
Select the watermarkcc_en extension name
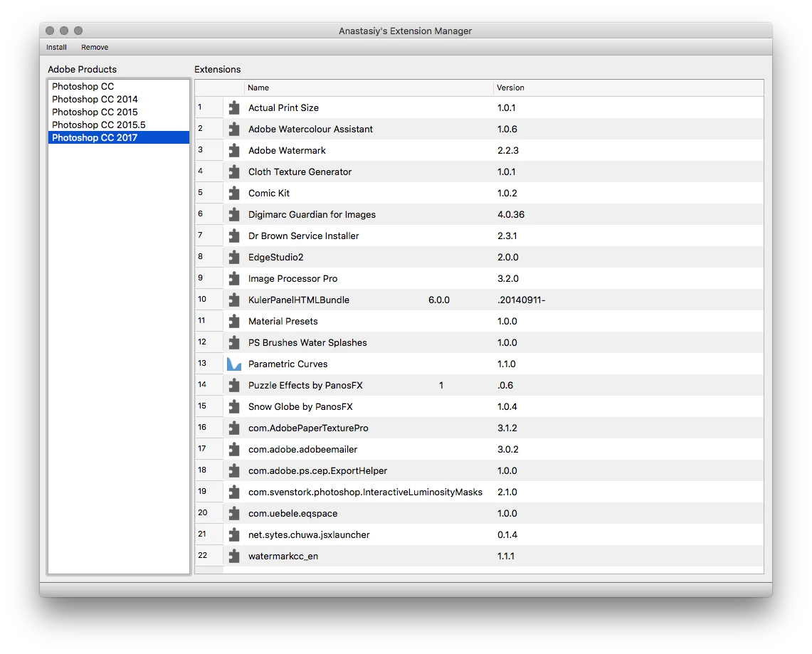click(x=283, y=556)
